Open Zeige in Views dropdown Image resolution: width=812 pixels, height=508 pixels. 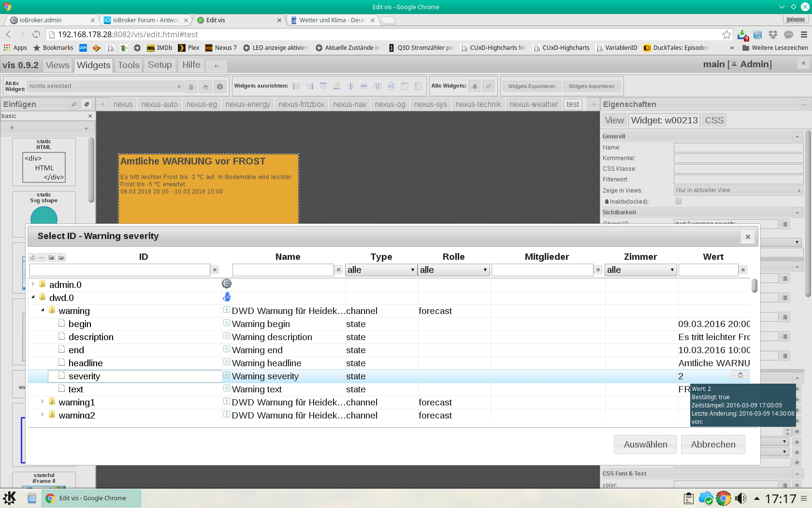(739, 190)
